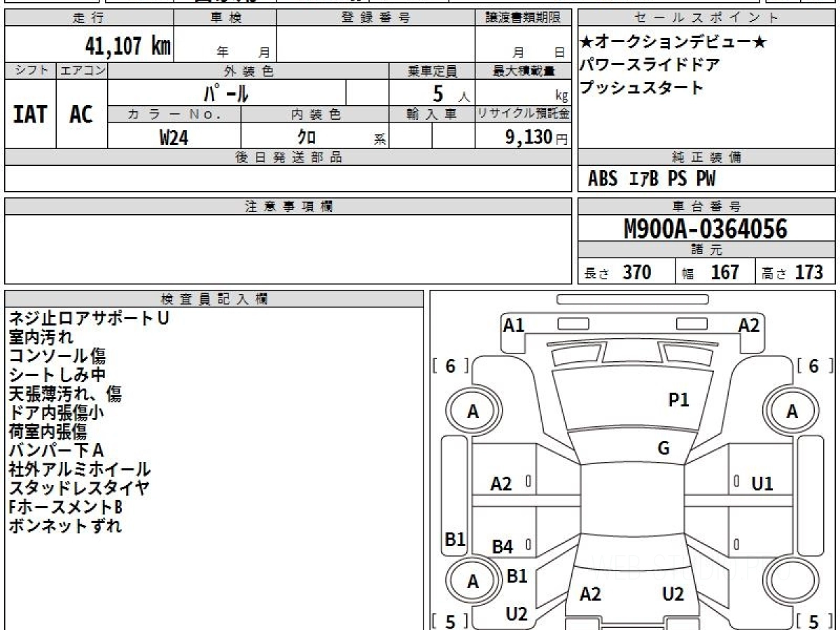Click the 荷室内張傷 note
Image resolution: width=840 pixels, height=630 pixels.
tap(48, 431)
